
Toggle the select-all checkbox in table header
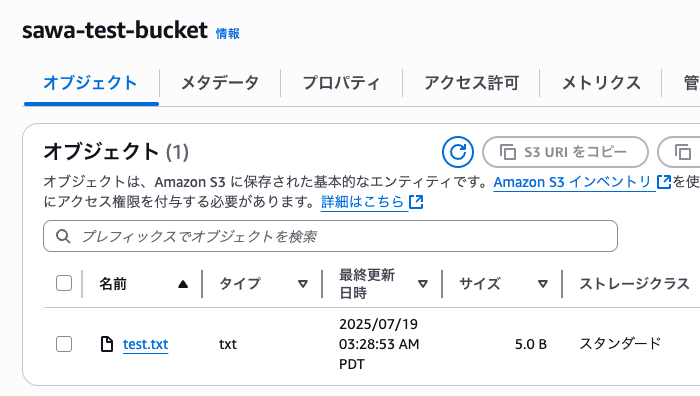[x=64, y=283]
